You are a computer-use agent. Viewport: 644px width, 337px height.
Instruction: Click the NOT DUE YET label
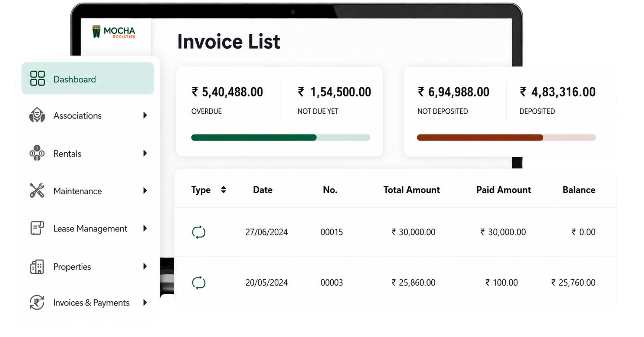(x=318, y=111)
